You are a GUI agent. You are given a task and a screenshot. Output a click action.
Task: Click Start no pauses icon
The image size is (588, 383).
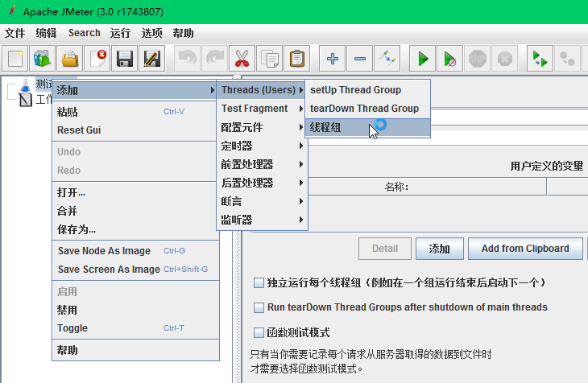pos(449,59)
